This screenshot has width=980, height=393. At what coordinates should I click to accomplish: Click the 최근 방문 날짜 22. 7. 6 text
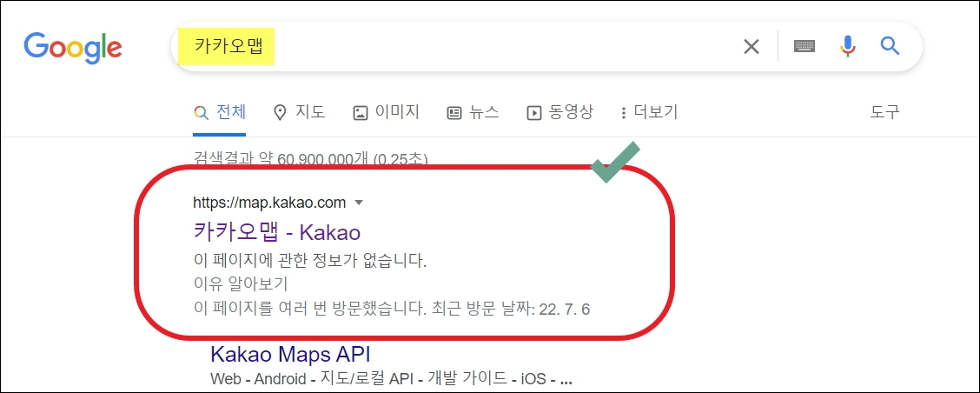(x=511, y=310)
